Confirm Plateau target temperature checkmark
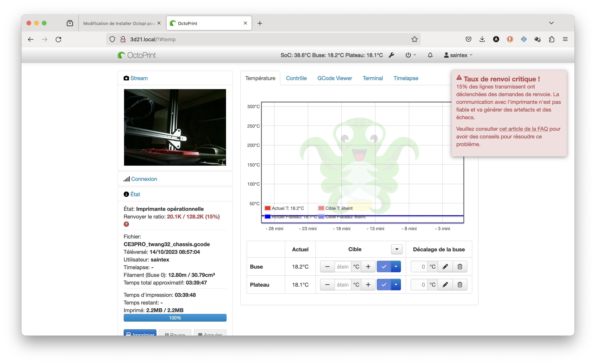 [x=384, y=285]
